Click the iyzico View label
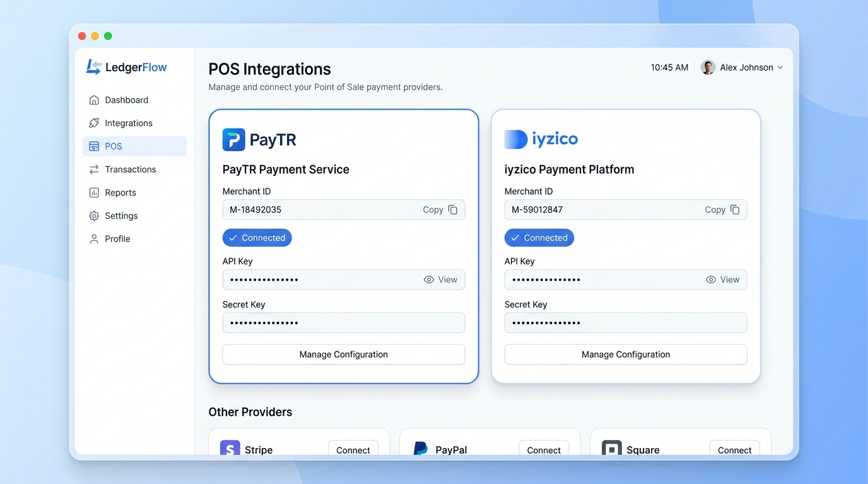The height and width of the screenshot is (484, 868). 730,280
